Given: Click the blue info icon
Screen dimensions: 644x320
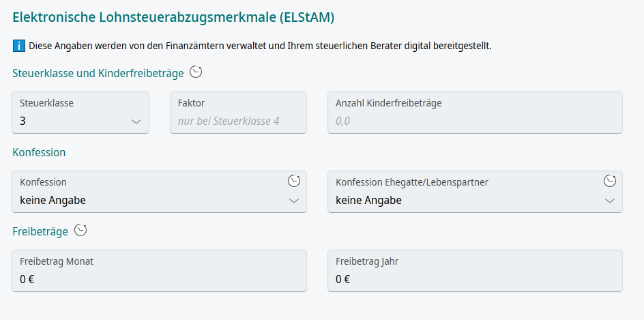Looking at the screenshot, I should click(x=19, y=46).
